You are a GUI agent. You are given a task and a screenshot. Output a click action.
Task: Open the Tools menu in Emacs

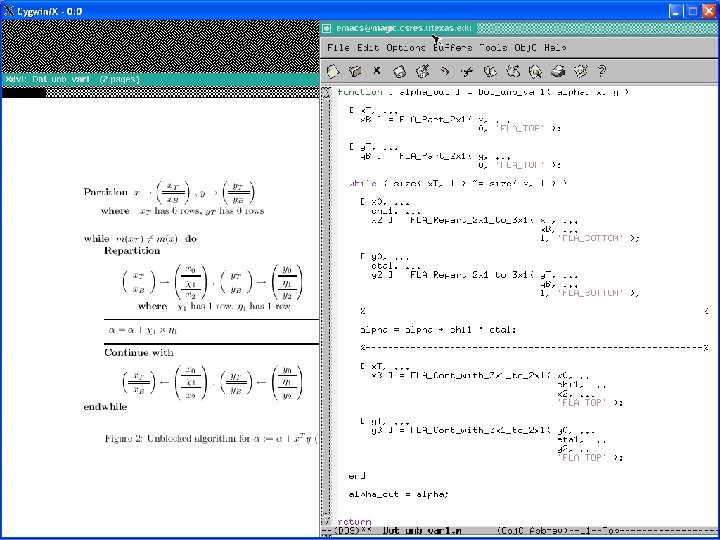[493, 48]
